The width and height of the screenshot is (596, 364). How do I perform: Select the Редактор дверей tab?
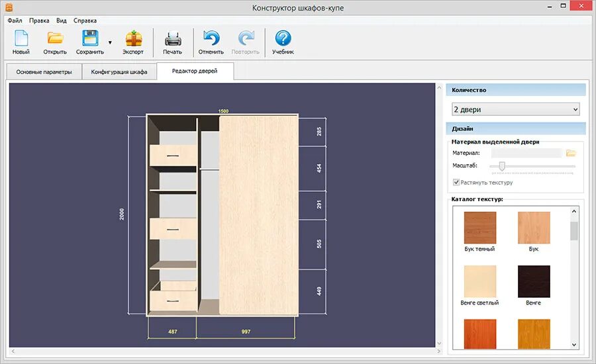click(x=195, y=71)
